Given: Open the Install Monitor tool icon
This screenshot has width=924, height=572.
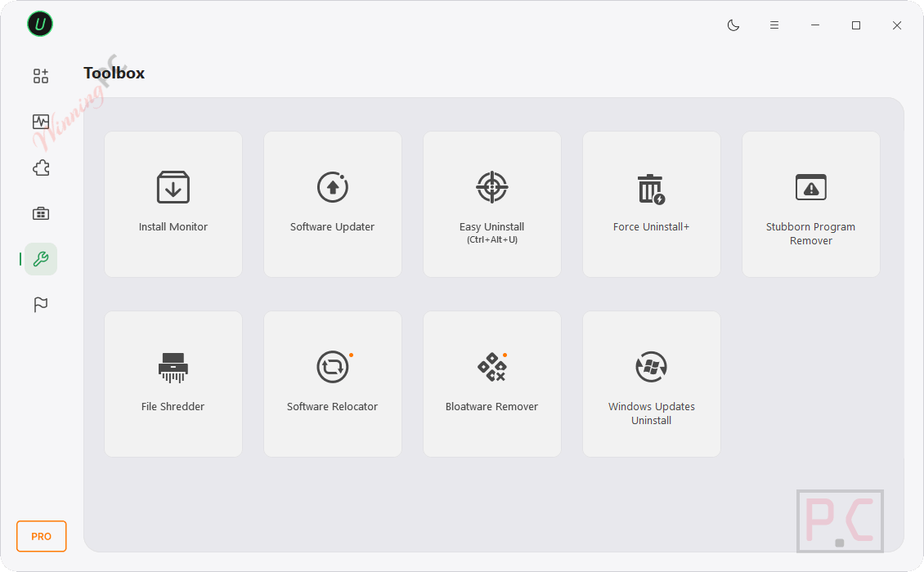Looking at the screenshot, I should click(173, 187).
